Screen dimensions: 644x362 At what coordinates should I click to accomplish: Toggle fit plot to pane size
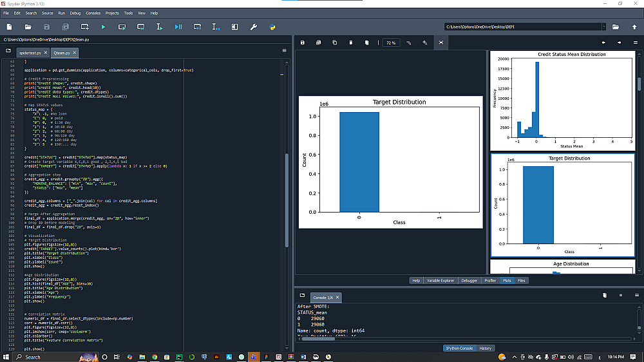point(440,43)
